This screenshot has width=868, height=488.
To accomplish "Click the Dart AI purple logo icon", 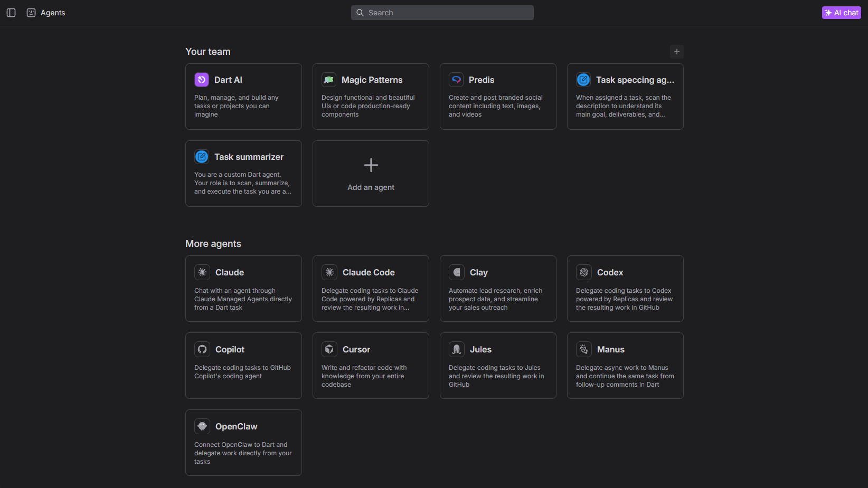I will 202,80.
